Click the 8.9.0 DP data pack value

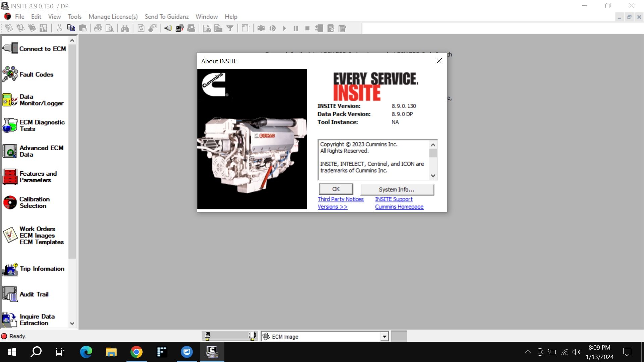(x=402, y=114)
